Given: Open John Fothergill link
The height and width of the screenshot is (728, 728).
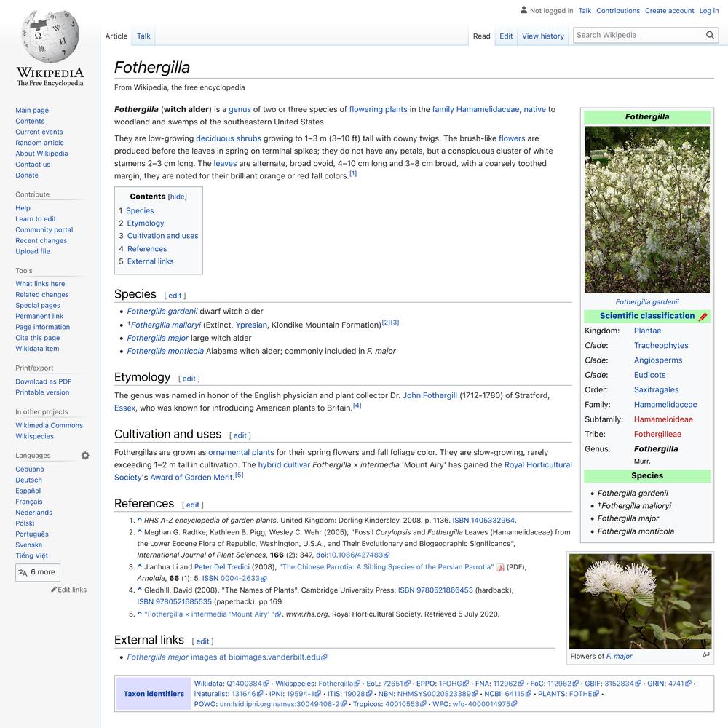Looking at the screenshot, I should (x=430, y=395).
